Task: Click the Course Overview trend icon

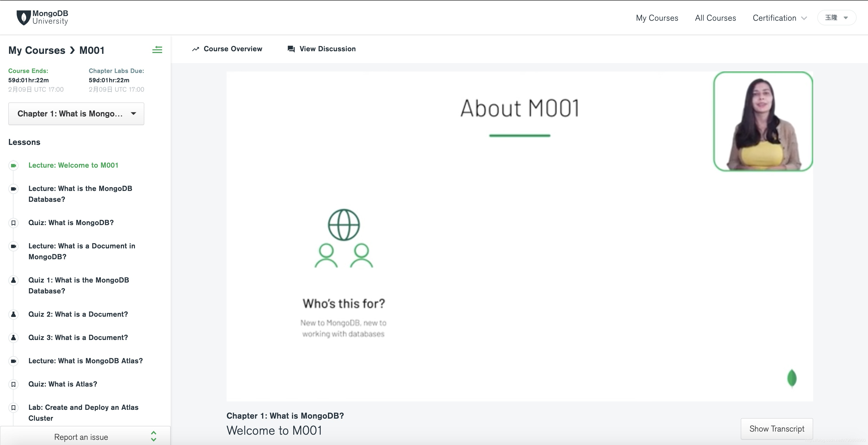Action: click(196, 49)
